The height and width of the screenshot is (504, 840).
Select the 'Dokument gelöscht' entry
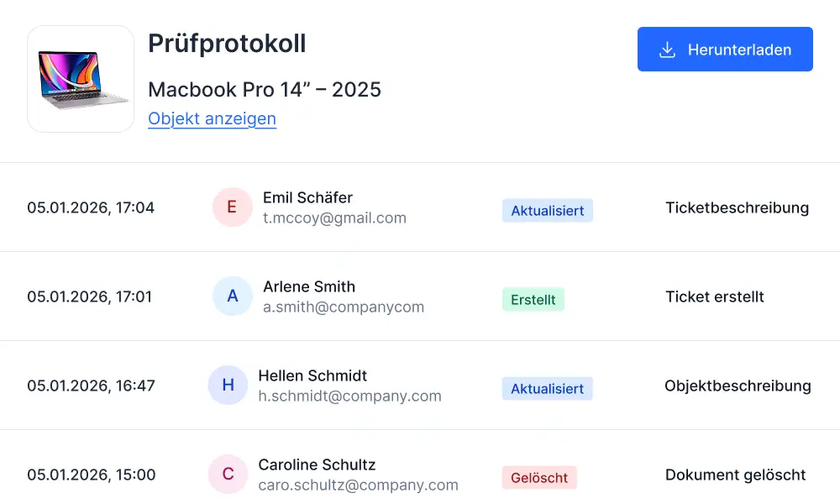pyautogui.click(x=735, y=475)
